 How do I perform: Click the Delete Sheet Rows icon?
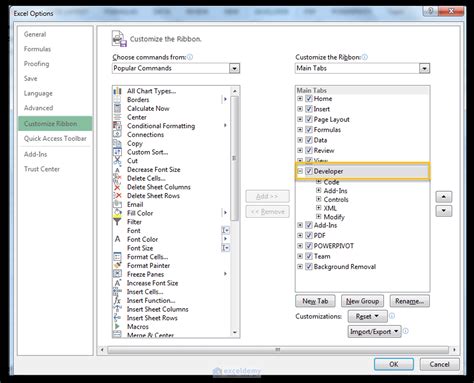[x=117, y=196]
